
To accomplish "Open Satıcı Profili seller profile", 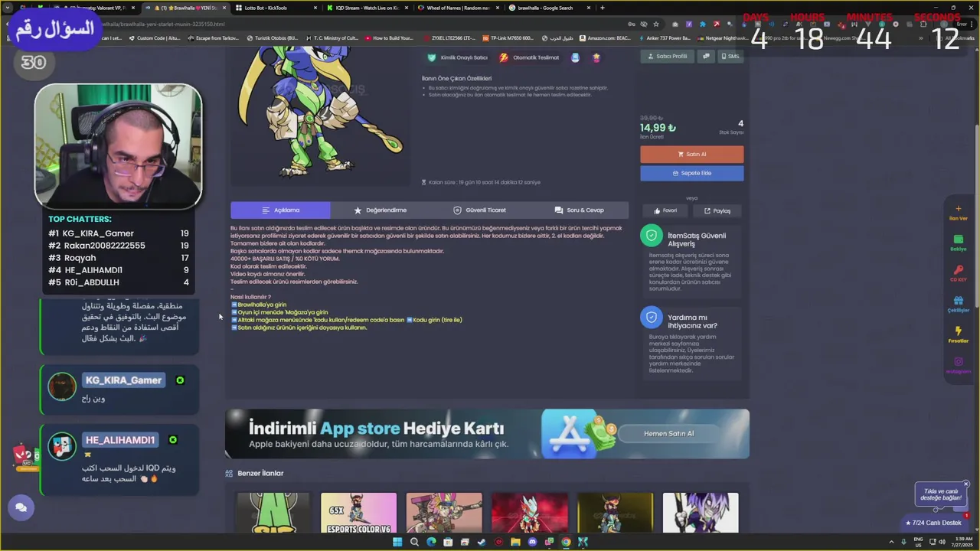I will (667, 56).
